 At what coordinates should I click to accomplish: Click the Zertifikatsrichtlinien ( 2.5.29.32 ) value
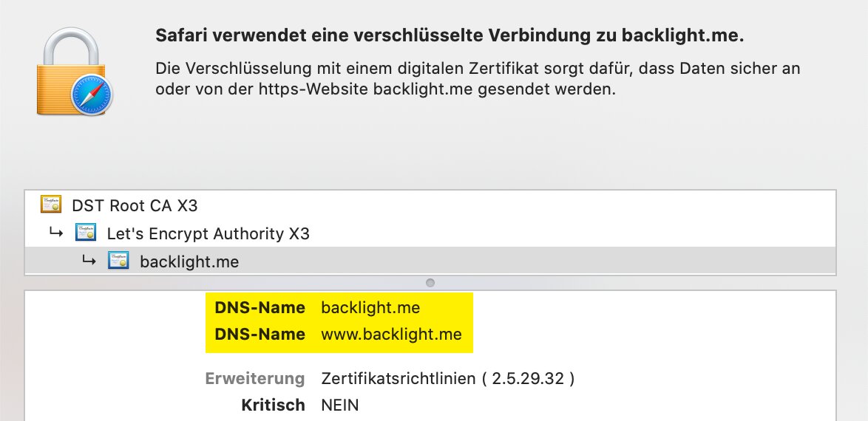(448, 379)
